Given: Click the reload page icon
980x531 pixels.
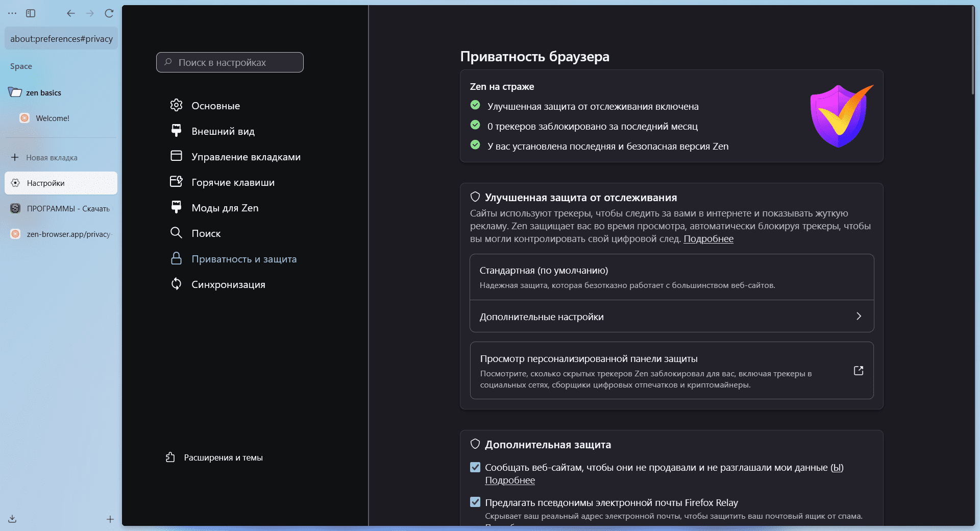Looking at the screenshot, I should 109,13.
